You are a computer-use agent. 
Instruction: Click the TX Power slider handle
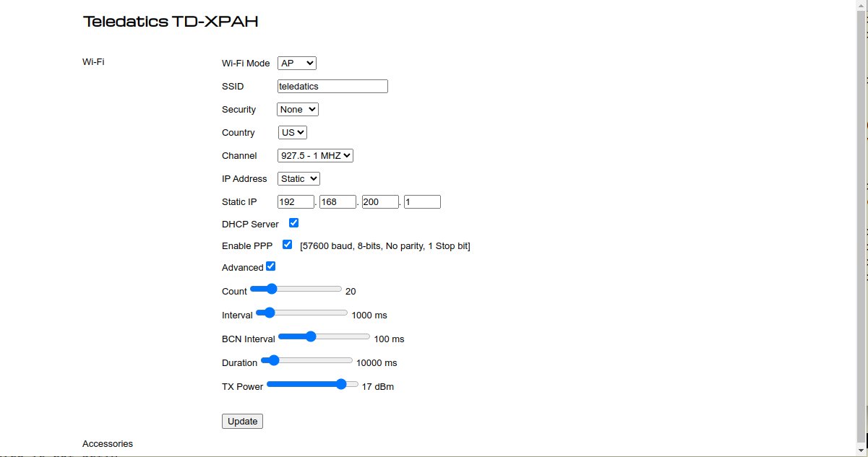coord(342,384)
